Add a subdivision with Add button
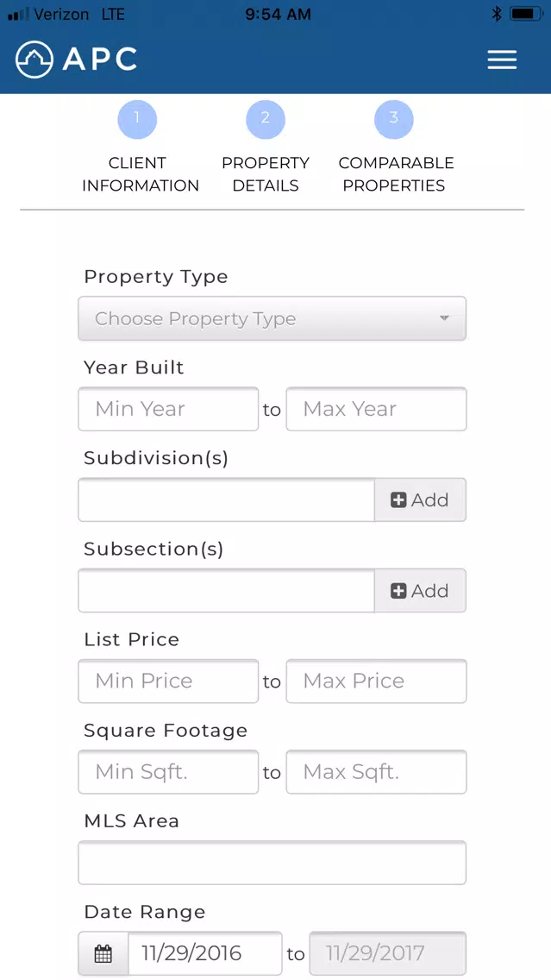The image size is (551, 980). tap(421, 500)
